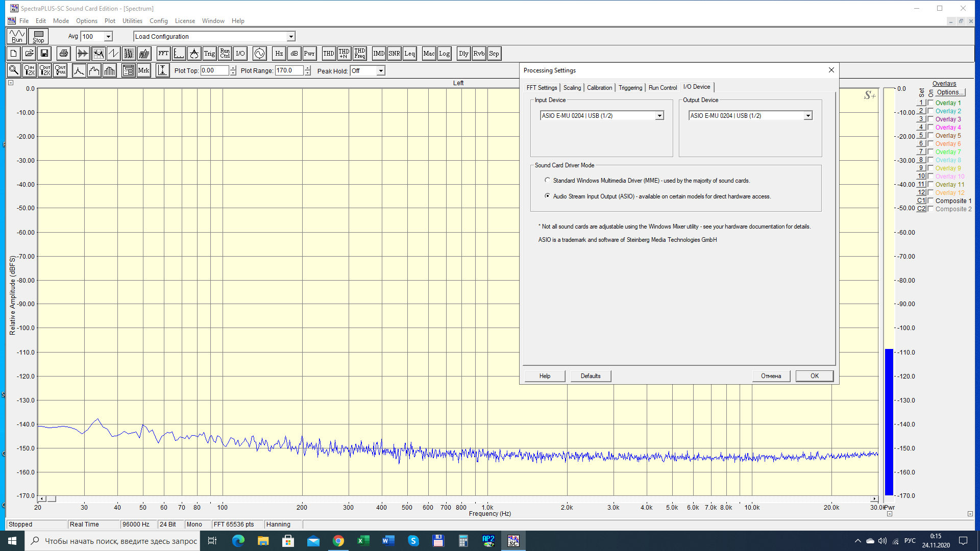Screen dimensions: 980x551
Task: Save using the floppy disk toolbar icon
Action: tap(44, 54)
